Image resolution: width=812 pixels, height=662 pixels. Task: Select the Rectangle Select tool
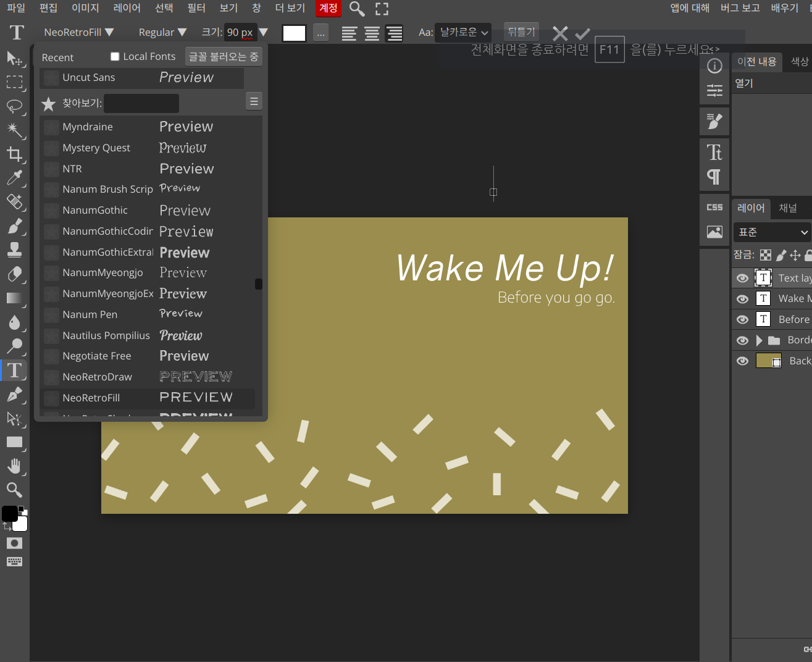tap(14, 82)
